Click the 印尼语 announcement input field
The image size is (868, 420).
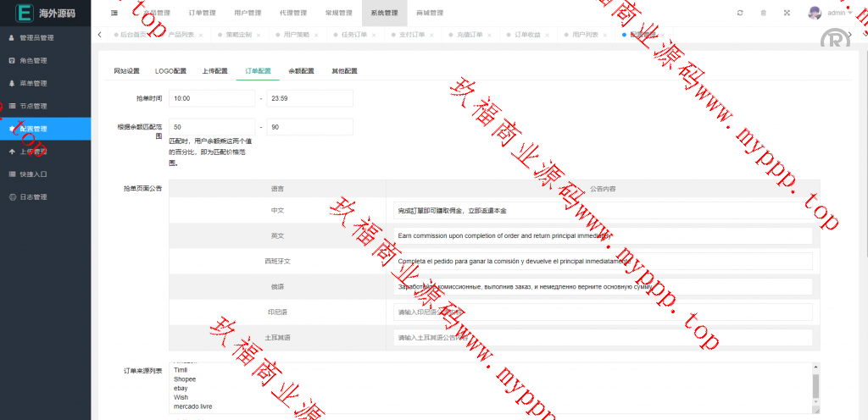[x=603, y=312]
